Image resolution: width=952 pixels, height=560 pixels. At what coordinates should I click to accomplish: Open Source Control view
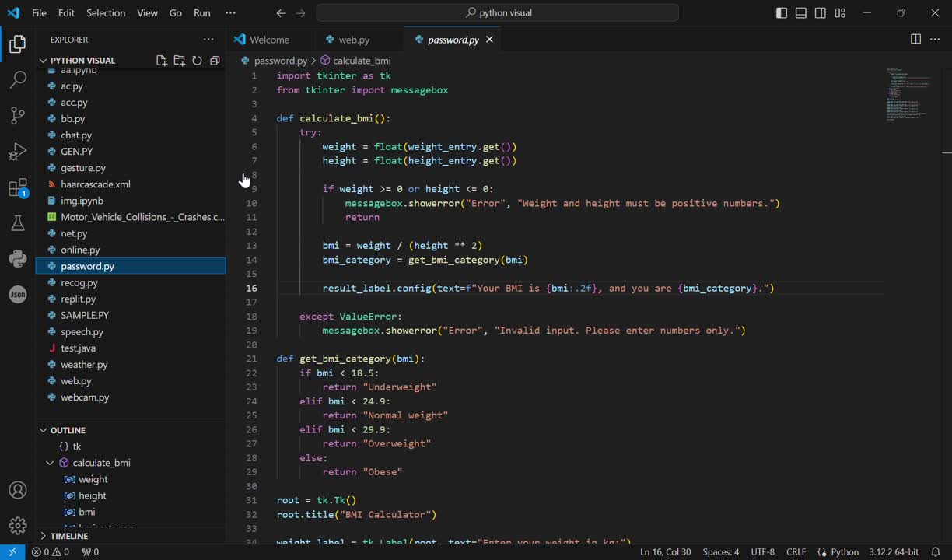pos(17,116)
